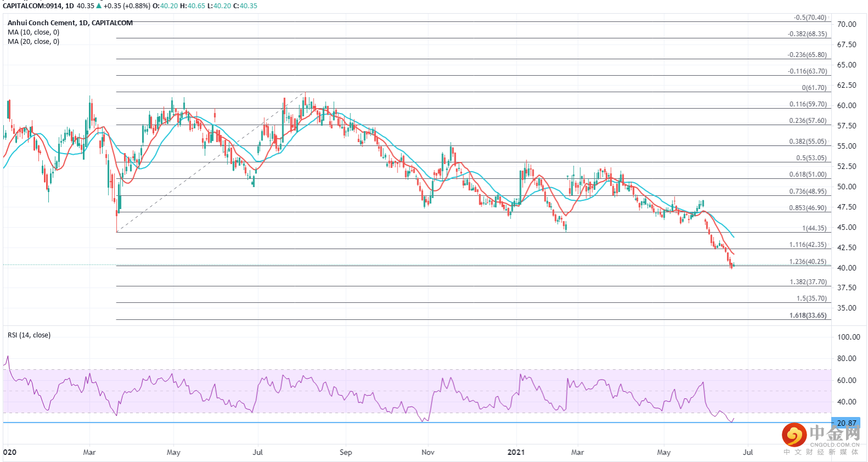The width and height of the screenshot is (868, 462).
Task: Click the CAPITALCOM:0914 symbol header text
Action: click(32, 6)
